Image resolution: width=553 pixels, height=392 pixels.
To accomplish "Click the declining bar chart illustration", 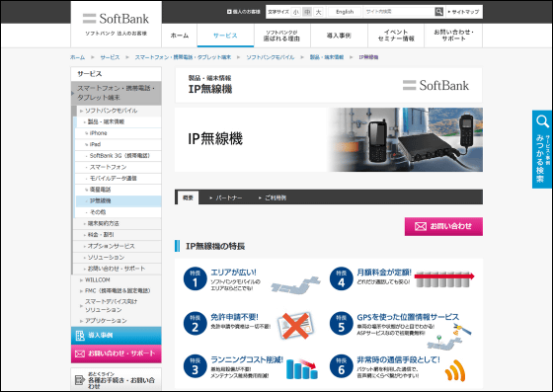I will click(x=302, y=368).
